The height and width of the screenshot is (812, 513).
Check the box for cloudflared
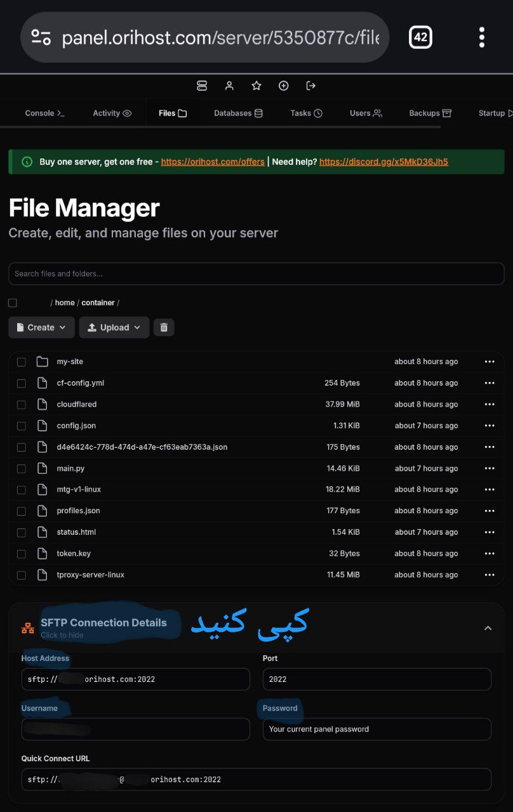tap(22, 405)
